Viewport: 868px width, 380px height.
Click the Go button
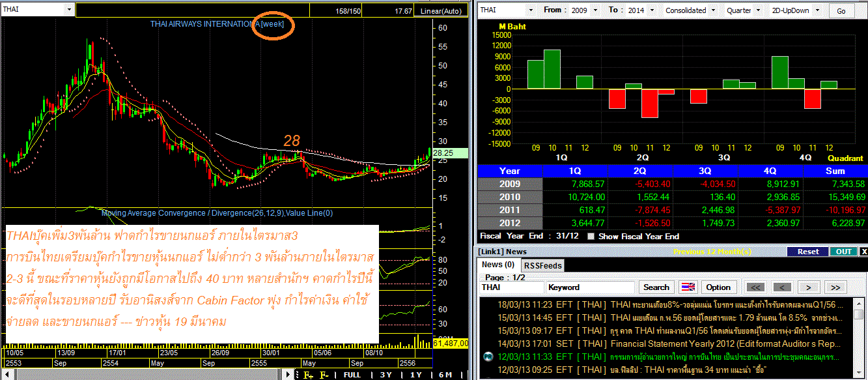point(841,10)
